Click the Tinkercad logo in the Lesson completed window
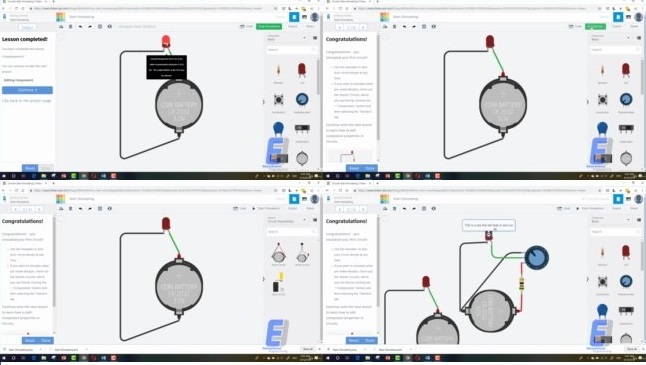646x365 pixels. click(x=61, y=17)
